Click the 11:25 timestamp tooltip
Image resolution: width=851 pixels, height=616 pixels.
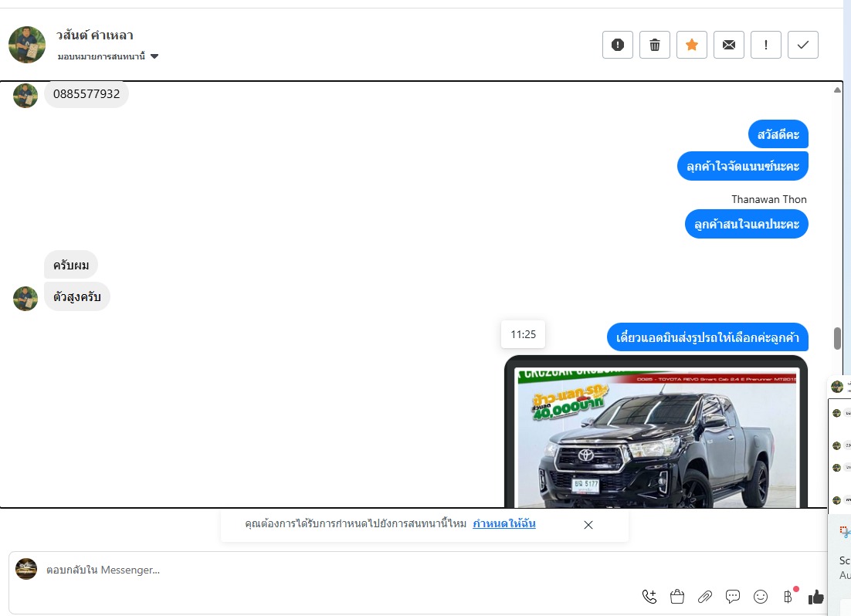[524, 334]
